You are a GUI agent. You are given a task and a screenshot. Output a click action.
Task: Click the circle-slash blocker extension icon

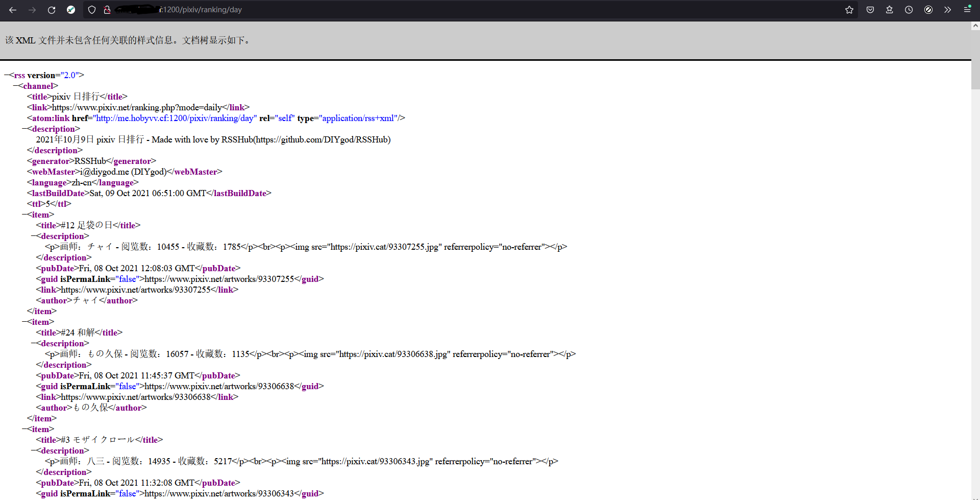point(928,10)
